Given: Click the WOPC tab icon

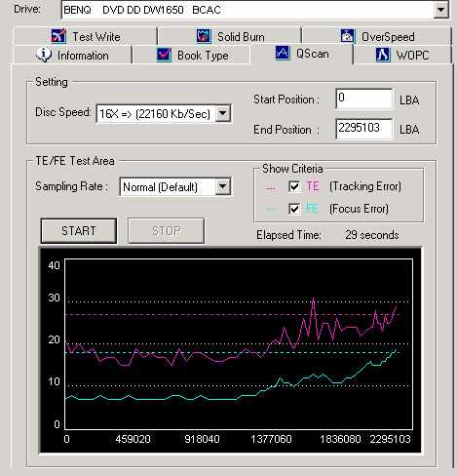Looking at the screenshot, I should 383,55.
